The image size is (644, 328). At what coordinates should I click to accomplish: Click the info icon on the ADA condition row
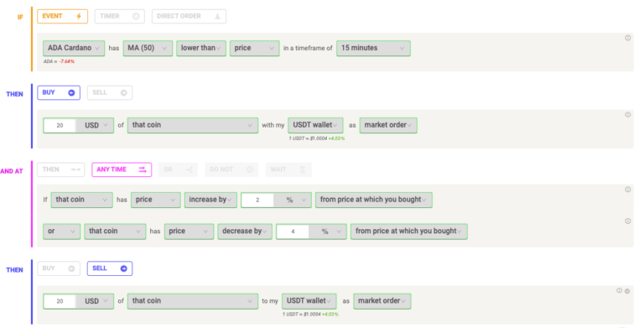click(x=627, y=39)
